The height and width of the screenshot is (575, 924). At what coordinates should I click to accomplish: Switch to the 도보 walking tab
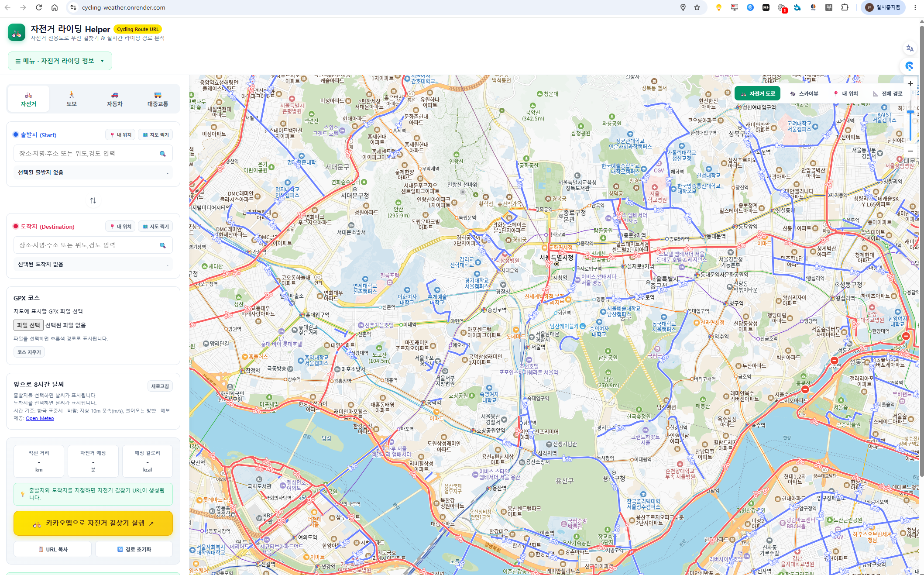click(x=72, y=99)
